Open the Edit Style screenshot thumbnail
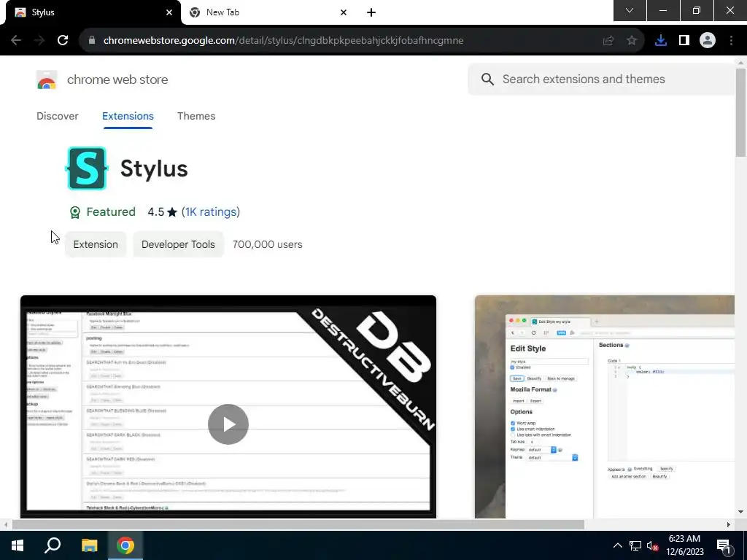This screenshot has width=747, height=560. tap(605, 407)
